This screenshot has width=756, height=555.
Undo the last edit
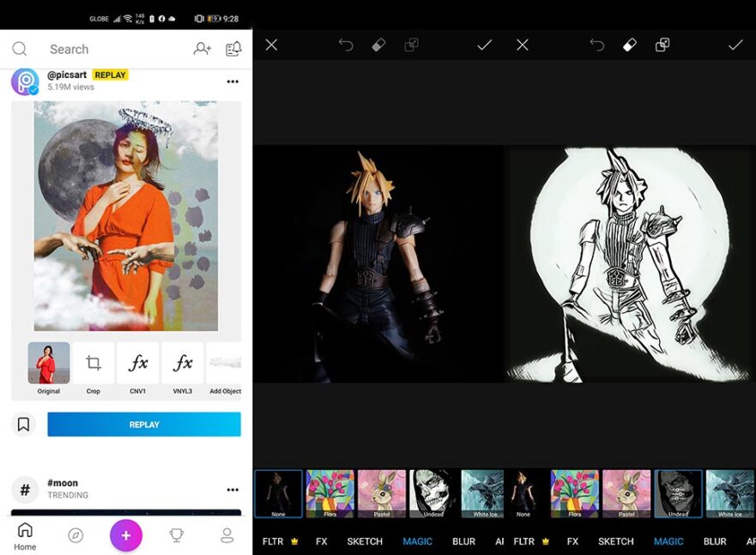point(346,45)
